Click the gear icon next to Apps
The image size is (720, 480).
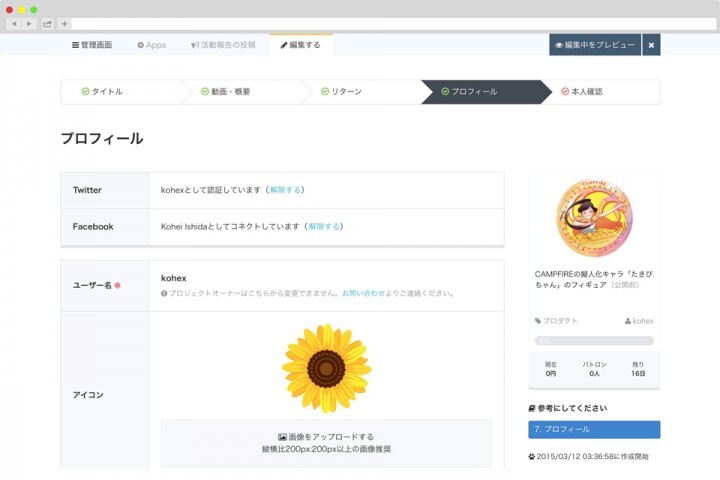click(141, 45)
